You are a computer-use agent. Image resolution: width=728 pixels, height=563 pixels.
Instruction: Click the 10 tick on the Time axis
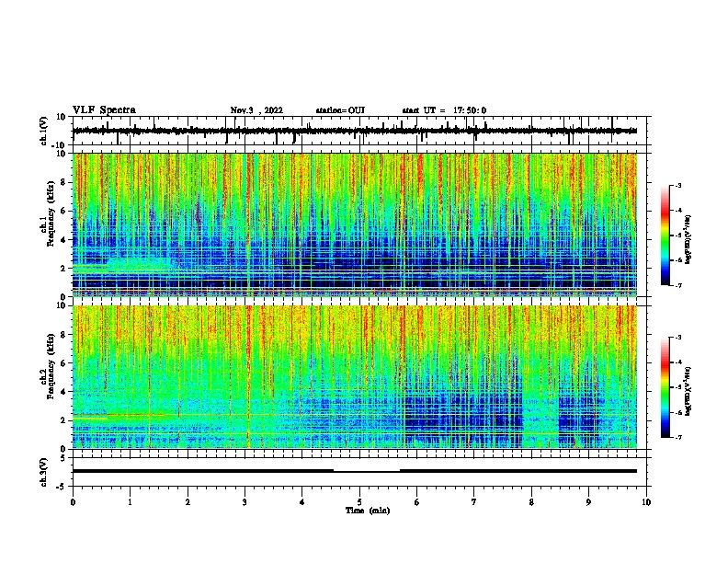(x=646, y=502)
